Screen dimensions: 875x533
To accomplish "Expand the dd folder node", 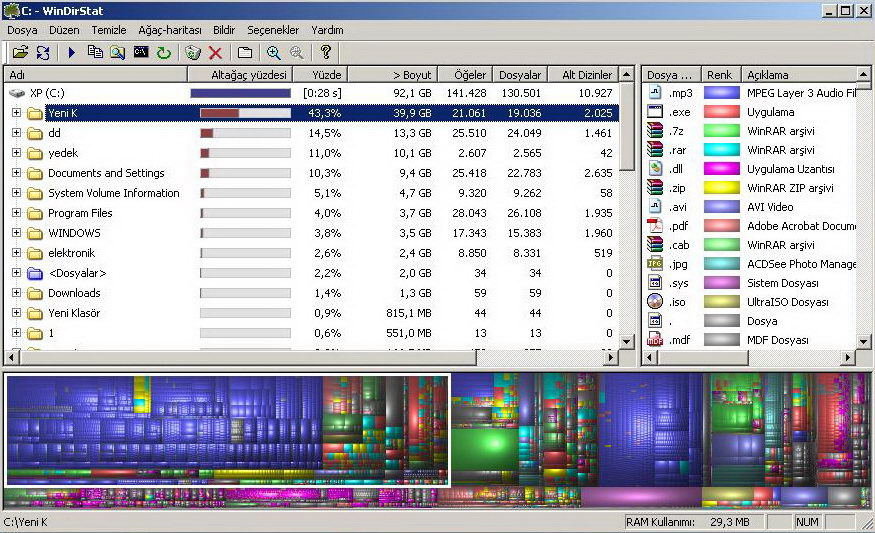I will click(x=16, y=133).
